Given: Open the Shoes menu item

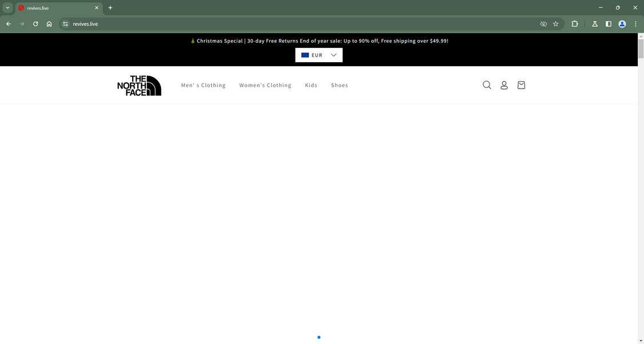Looking at the screenshot, I should click(x=339, y=85).
